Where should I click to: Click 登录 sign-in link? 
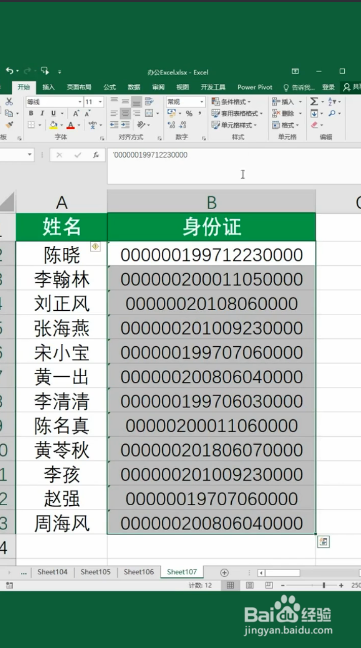point(328,87)
